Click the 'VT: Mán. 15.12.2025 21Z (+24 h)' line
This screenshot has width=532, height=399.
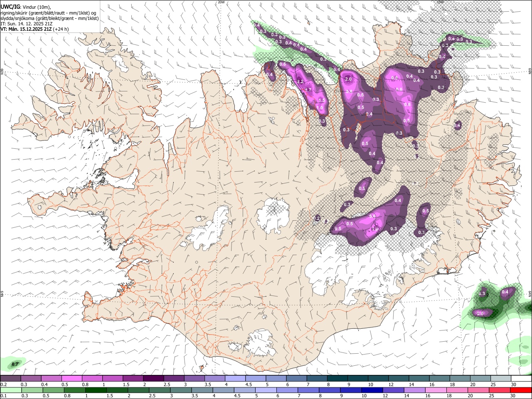tap(34, 29)
